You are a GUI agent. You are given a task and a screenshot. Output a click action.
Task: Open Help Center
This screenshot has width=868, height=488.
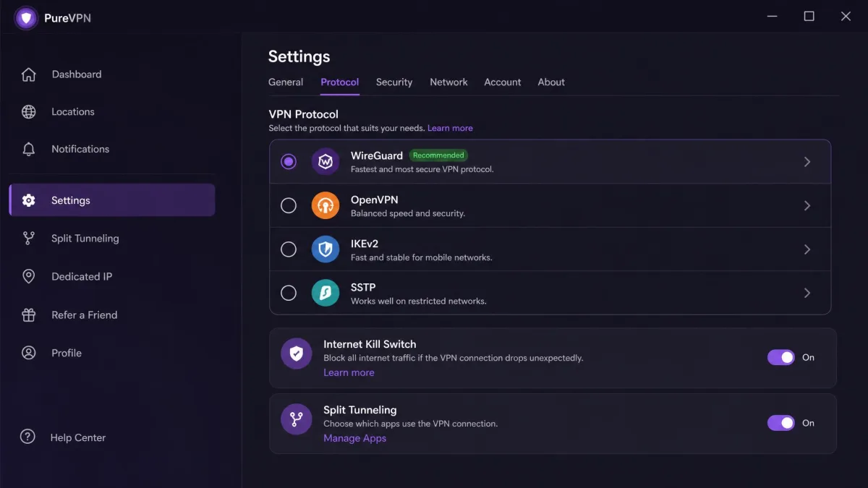pyautogui.click(x=63, y=437)
